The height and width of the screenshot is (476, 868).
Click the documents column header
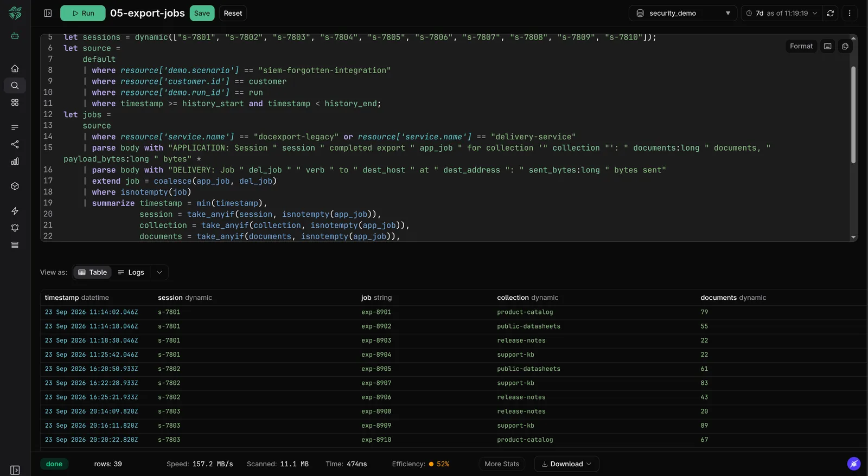click(733, 298)
